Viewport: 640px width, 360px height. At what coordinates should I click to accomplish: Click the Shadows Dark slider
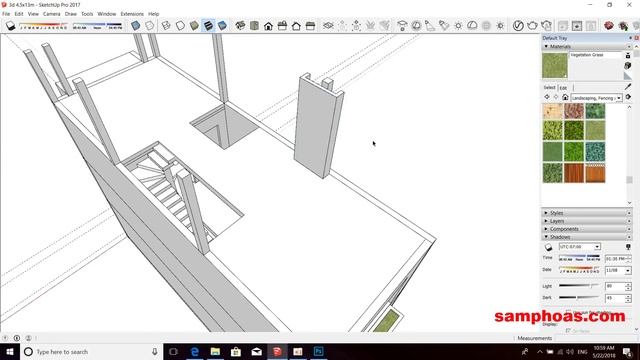579,298
